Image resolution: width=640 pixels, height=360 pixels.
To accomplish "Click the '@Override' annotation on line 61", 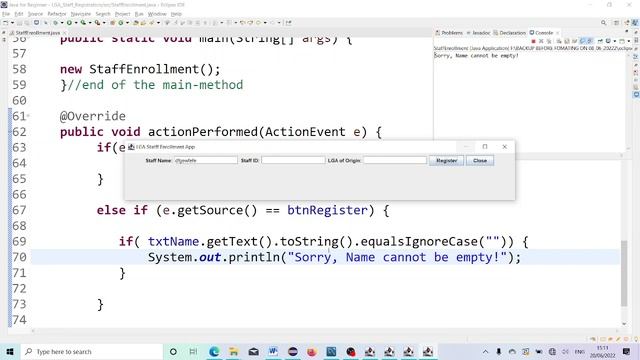I will pos(93,116).
